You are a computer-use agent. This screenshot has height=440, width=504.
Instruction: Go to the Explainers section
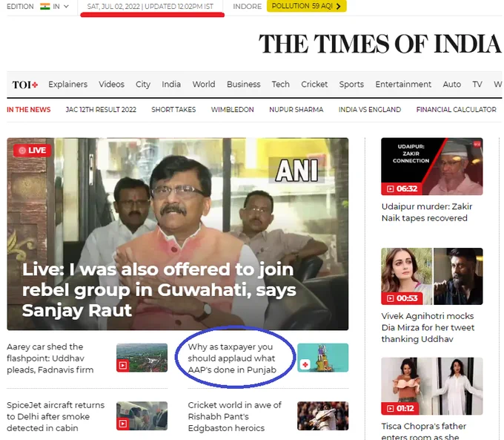tap(68, 85)
